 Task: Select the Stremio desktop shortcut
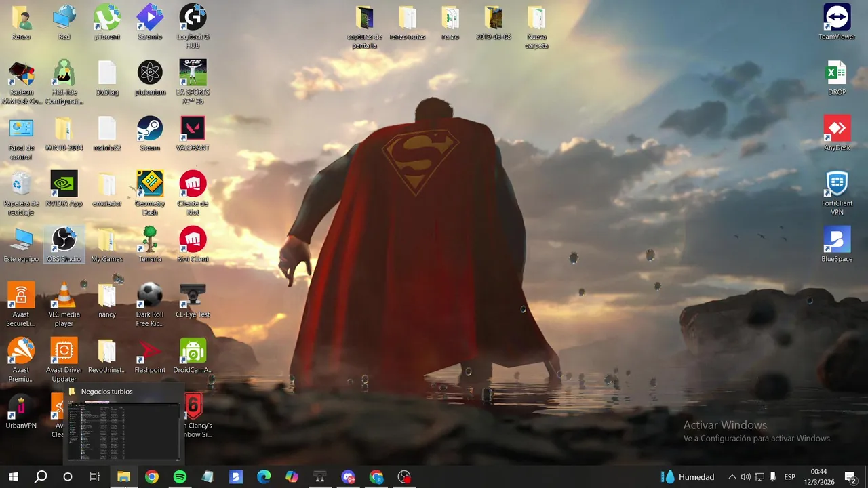(150, 22)
